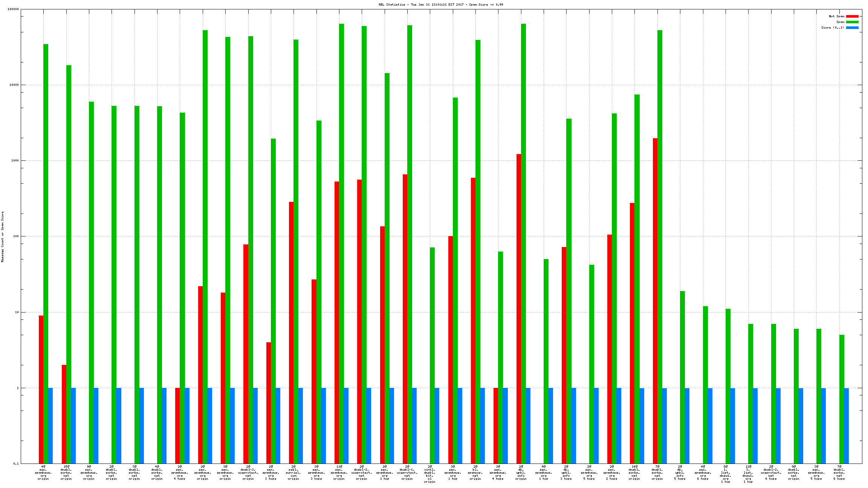The image size is (868, 488).
Task: Click the 2@ bl.spamcop.net origin x-axis label
Action: tap(475, 473)
